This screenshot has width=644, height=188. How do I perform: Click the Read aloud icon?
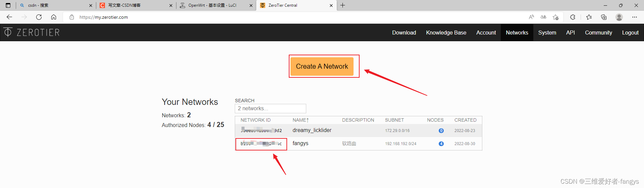[531, 17]
